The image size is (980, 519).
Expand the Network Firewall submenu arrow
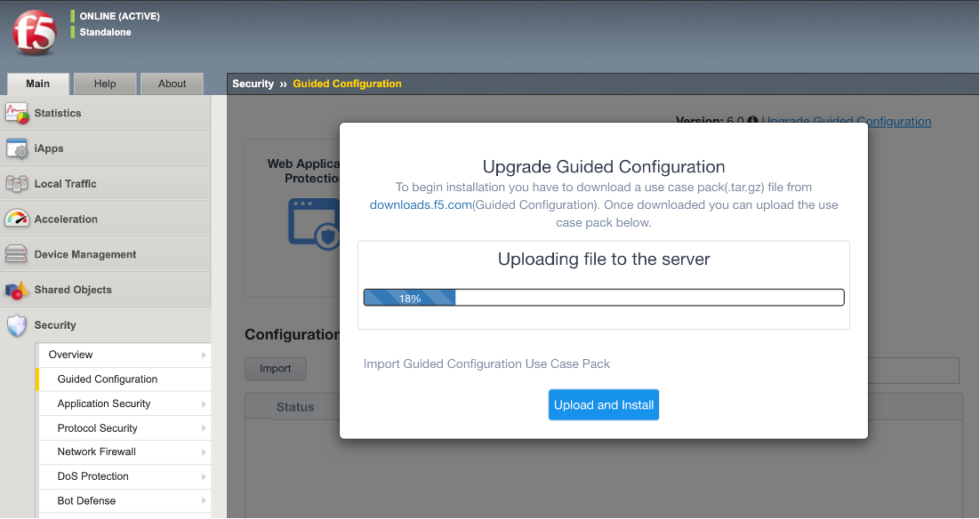(x=204, y=452)
